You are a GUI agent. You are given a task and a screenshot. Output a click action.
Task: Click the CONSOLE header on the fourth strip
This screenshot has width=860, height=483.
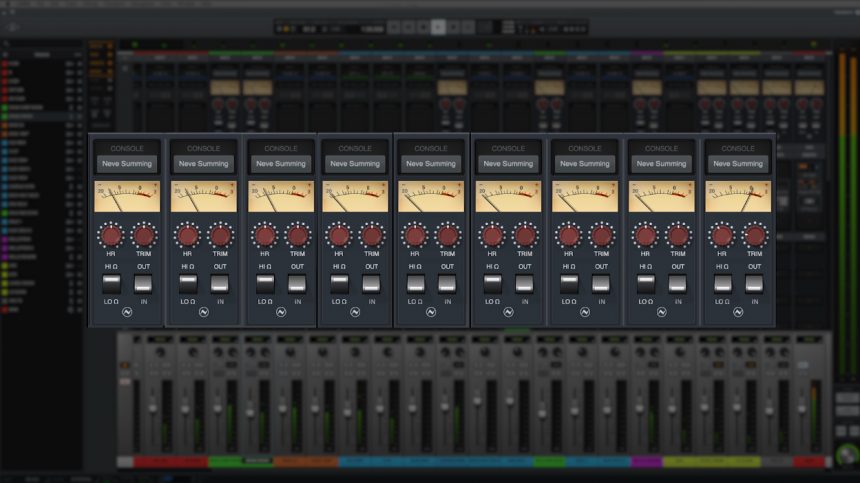355,148
